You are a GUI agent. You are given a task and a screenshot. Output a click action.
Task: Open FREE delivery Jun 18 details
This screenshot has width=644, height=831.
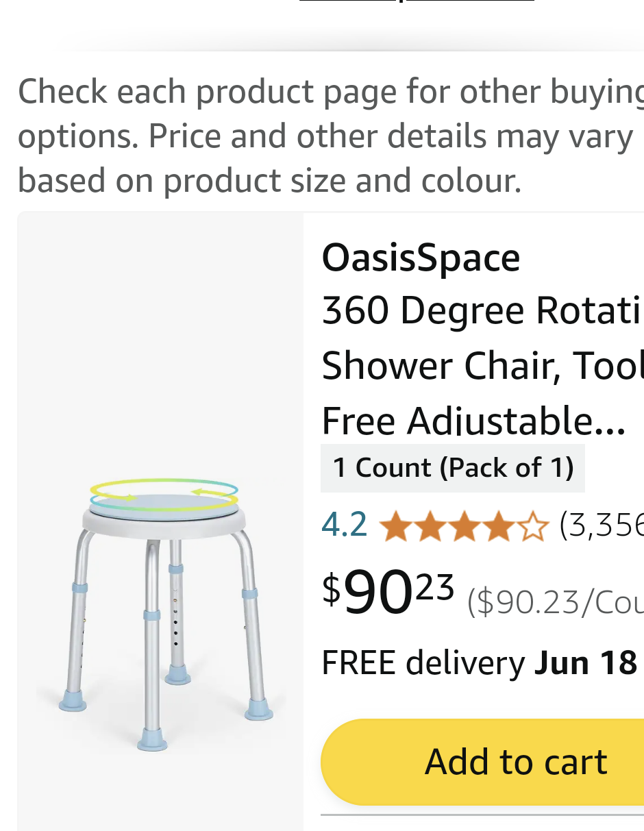(x=480, y=662)
